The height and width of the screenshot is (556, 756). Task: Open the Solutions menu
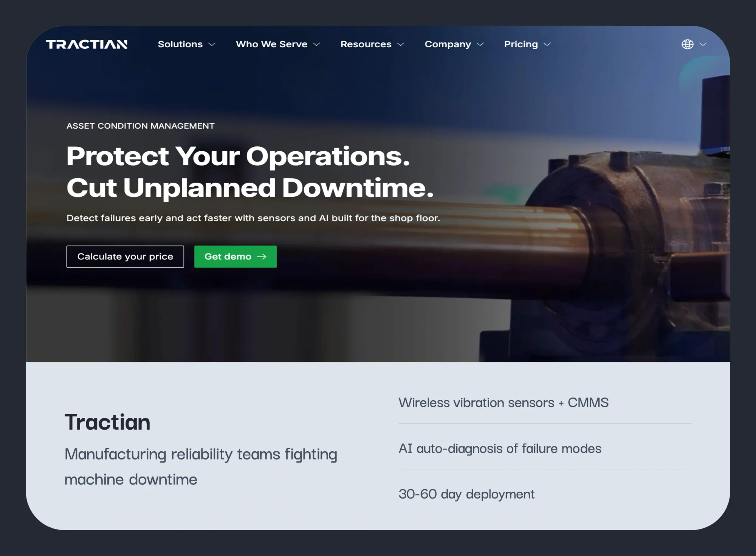coord(180,44)
